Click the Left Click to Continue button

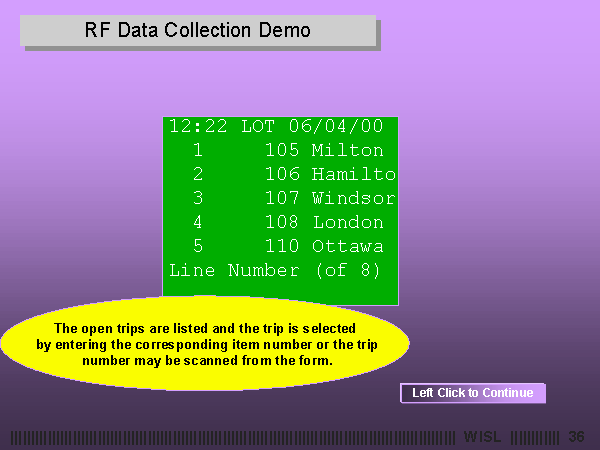(473, 393)
